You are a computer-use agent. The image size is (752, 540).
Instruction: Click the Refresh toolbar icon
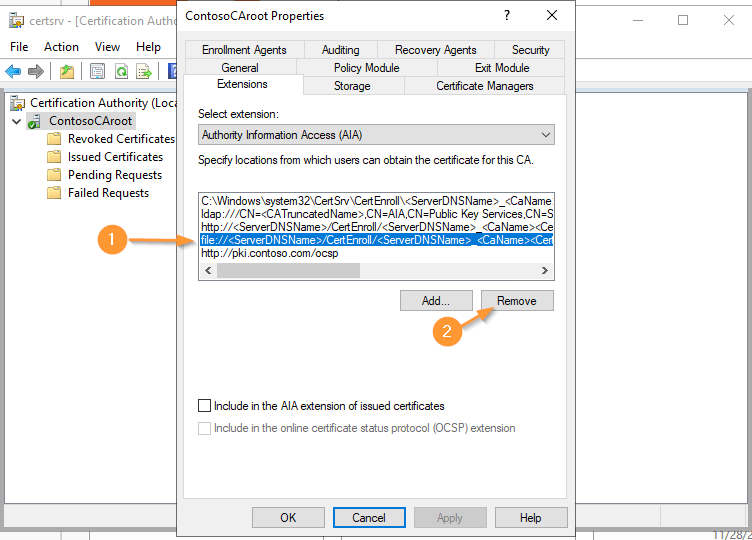click(121, 72)
